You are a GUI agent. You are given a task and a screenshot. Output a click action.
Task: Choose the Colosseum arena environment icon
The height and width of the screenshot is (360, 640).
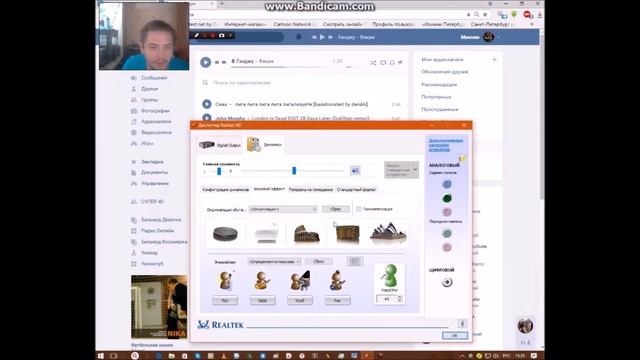(x=307, y=234)
